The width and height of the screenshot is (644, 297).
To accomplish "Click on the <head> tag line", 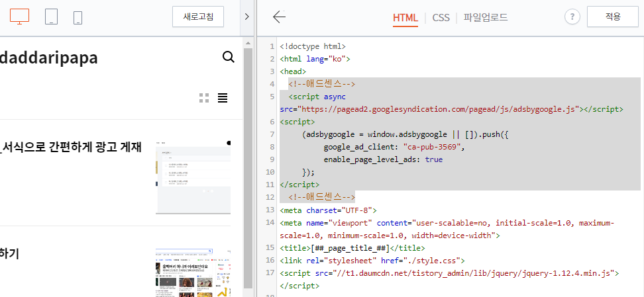I will pyautogui.click(x=293, y=71).
